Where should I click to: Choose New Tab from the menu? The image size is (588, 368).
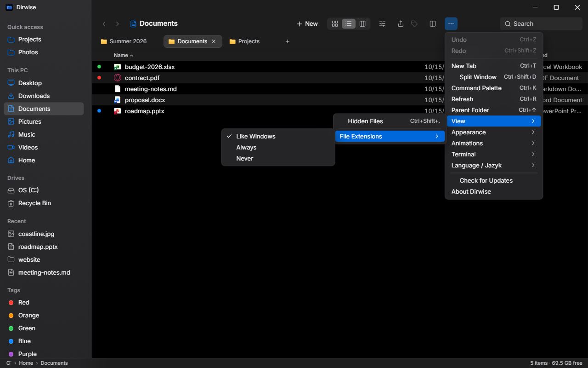[x=494, y=66]
